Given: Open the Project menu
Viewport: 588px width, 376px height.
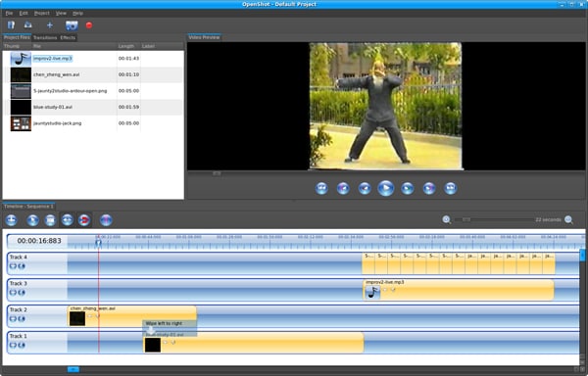Looking at the screenshot, I should point(41,13).
